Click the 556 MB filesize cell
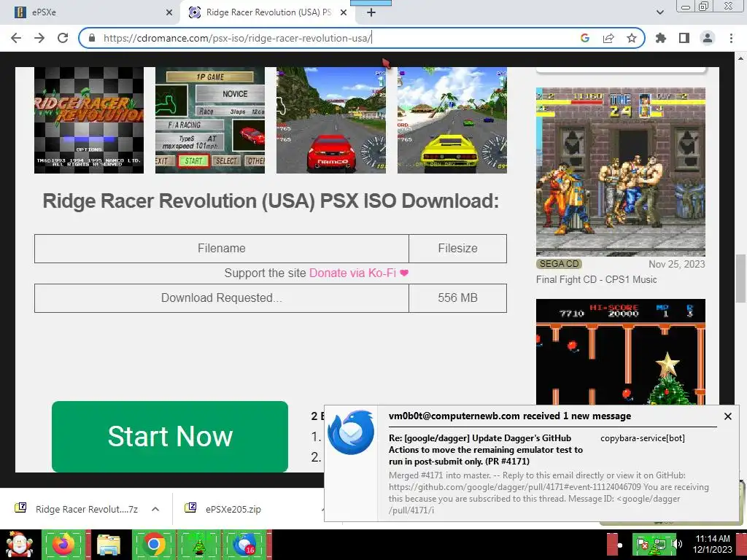747x560 pixels. pyautogui.click(x=458, y=298)
